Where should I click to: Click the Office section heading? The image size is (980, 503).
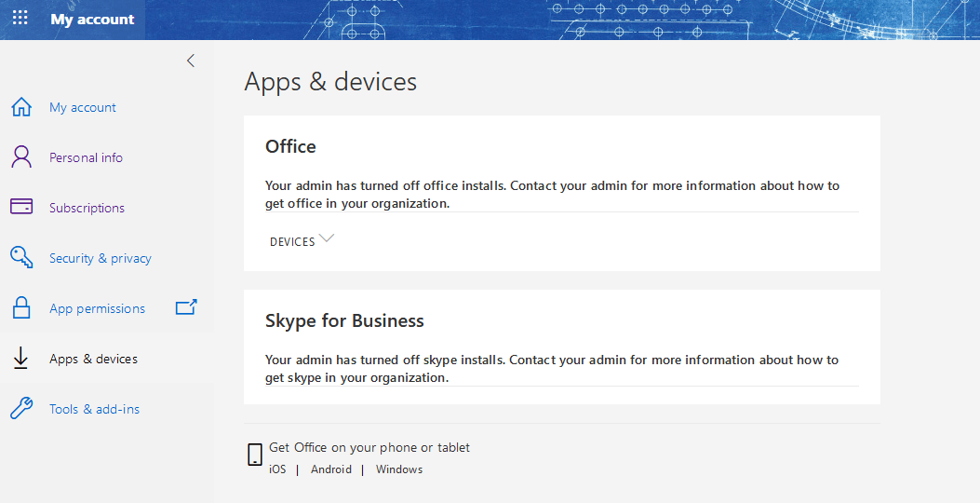click(290, 146)
